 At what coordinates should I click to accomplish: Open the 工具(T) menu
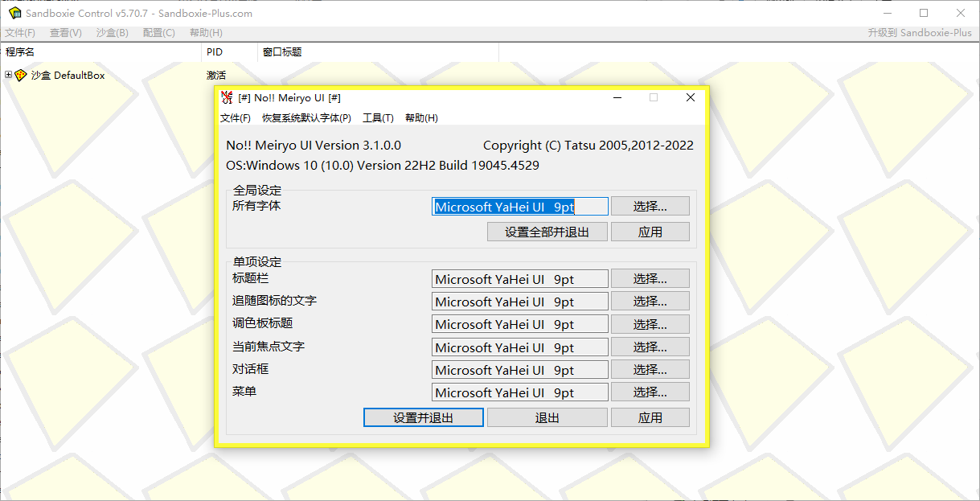(378, 118)
